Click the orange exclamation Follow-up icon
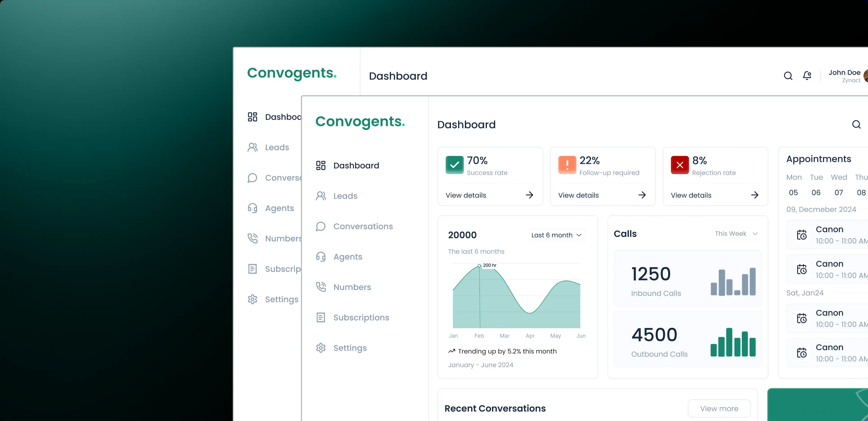This screenshot has width=868, height=421. click(x=567, y=165)
